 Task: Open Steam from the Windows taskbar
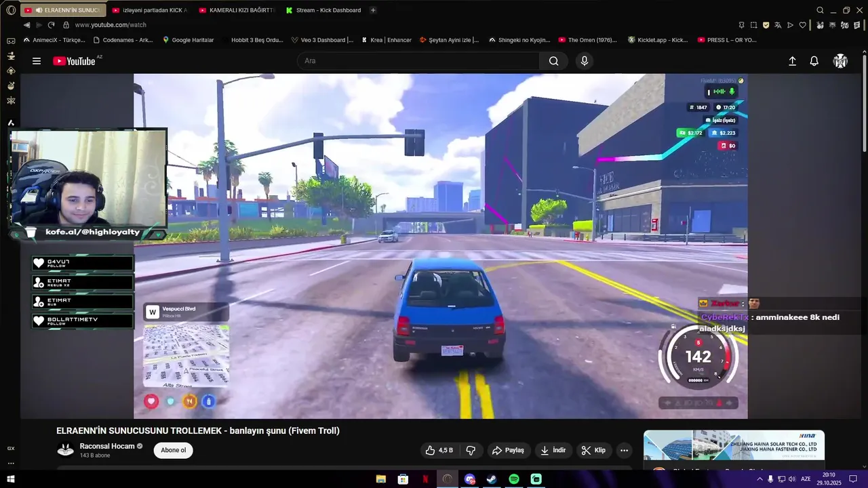pyautogui.click(x=492, y=479)
